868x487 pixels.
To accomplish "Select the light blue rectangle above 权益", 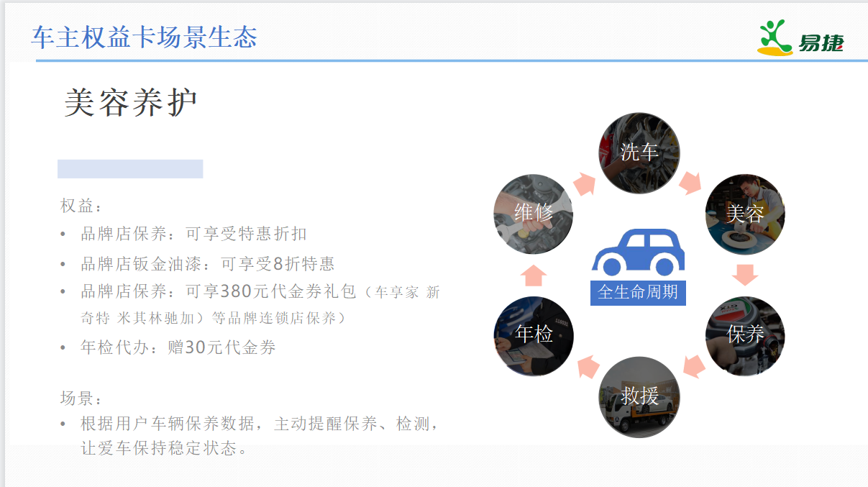I will 130,169.
